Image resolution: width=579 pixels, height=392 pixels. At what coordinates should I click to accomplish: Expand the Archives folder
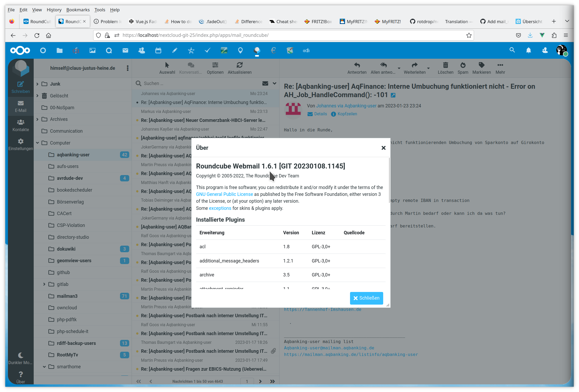pyautogui.click(x=37, y=119)
